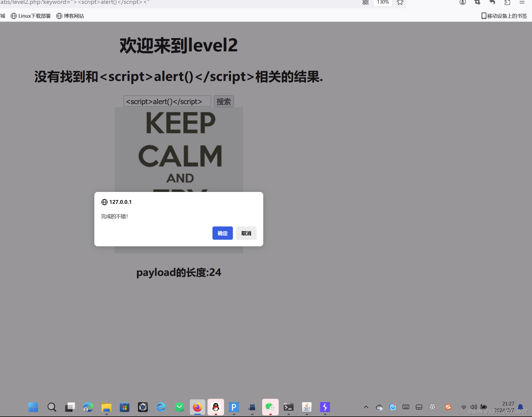This screenshot has height=417, width=532.
Task: Open cloud sync tray icon
Action: click(379, 407)
